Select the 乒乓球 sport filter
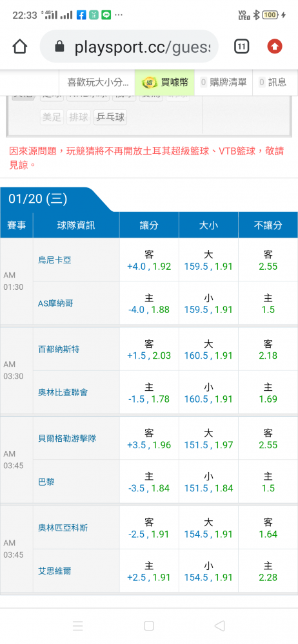The height and width of the screenshot is (644, 298). (110, 117)
